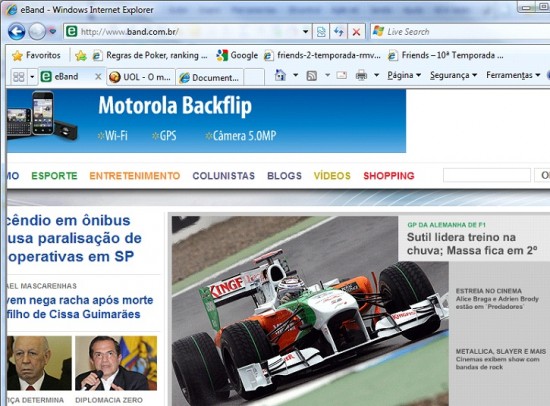Image resolution: width=550 pixels, height=406 pixels.
Task: Expand the Home button dropdown arrow
Action: coord(295,75)
